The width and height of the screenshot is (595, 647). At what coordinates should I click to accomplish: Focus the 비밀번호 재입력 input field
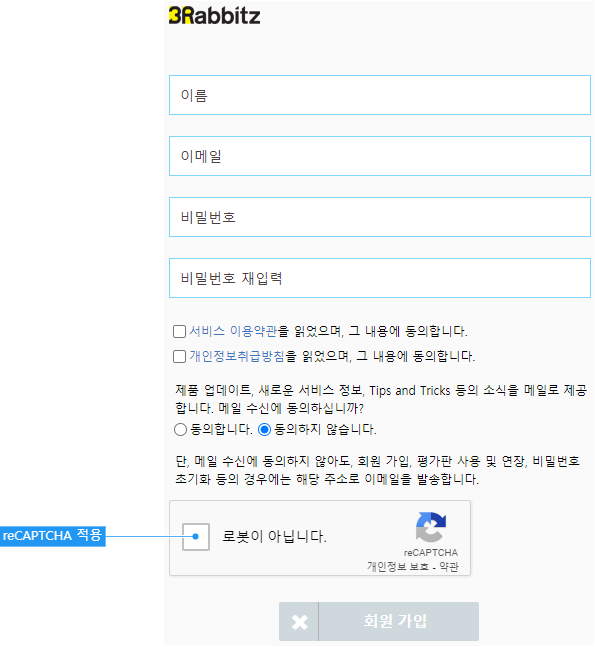tap(380, 278)
